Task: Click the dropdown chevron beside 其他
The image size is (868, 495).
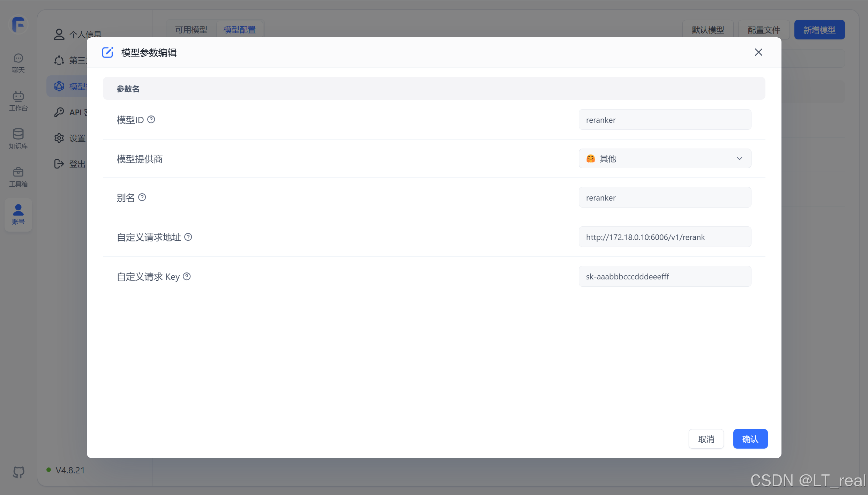Action: (739, 159)
